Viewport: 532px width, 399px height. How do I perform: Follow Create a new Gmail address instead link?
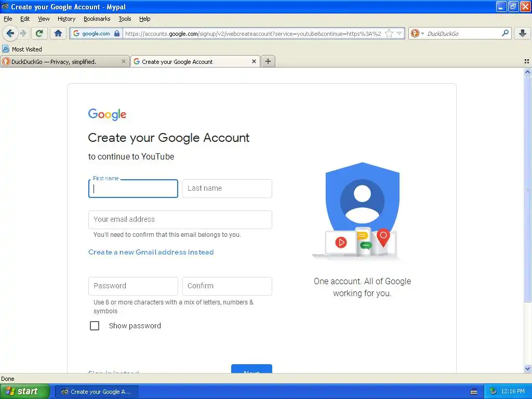click(151, 252)
